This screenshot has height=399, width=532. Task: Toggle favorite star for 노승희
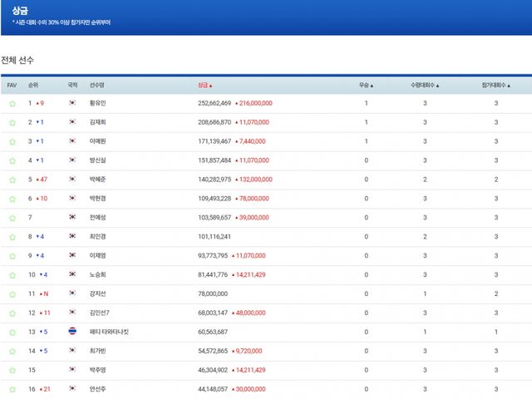(x=12, y=275)
